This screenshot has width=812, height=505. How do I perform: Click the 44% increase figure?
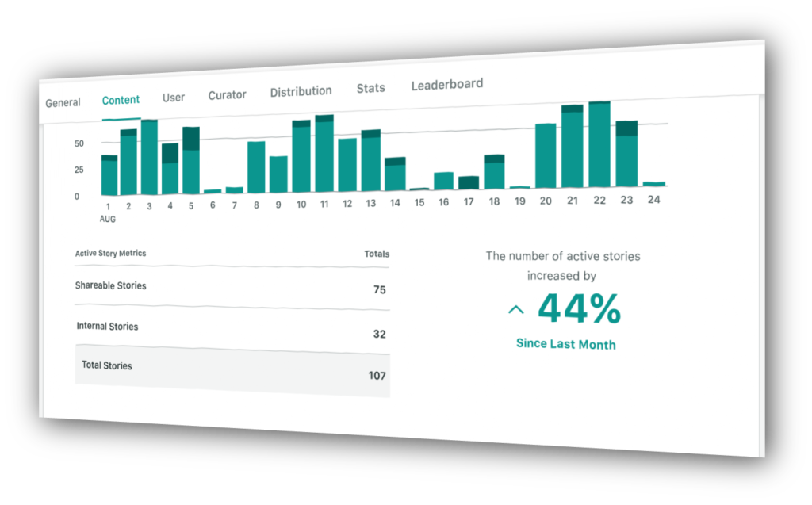579,309
